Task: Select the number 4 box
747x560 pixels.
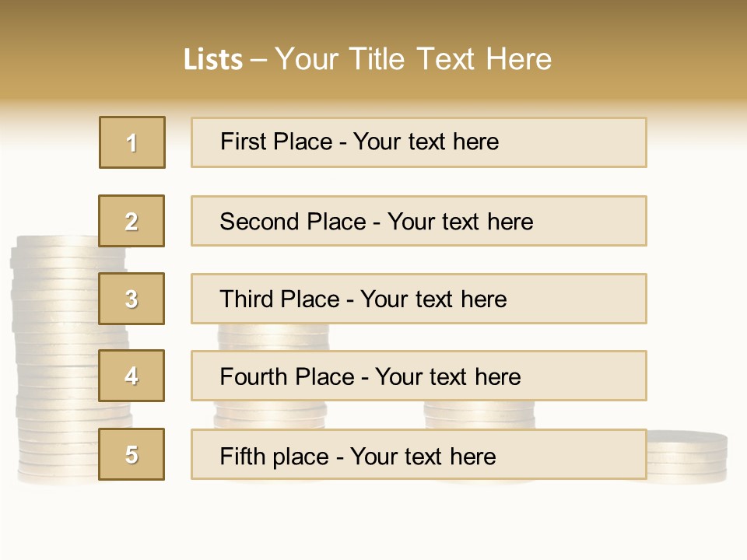Action: click(132, 376)
